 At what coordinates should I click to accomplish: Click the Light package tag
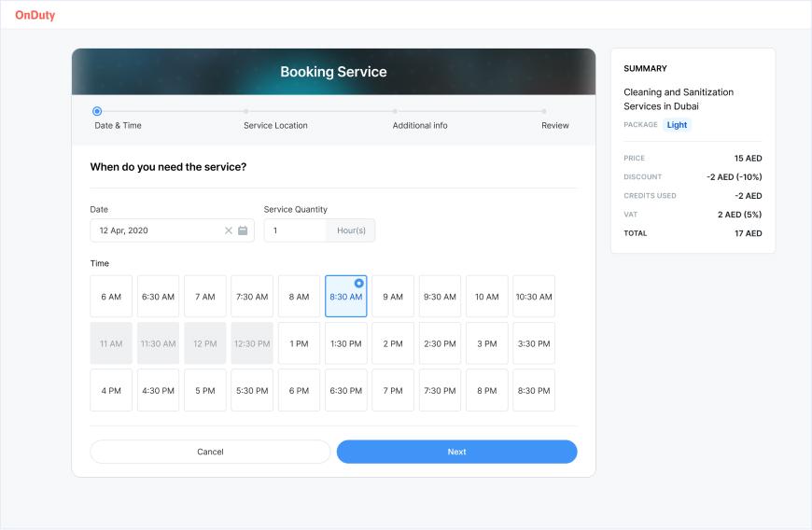pos(677,125)
